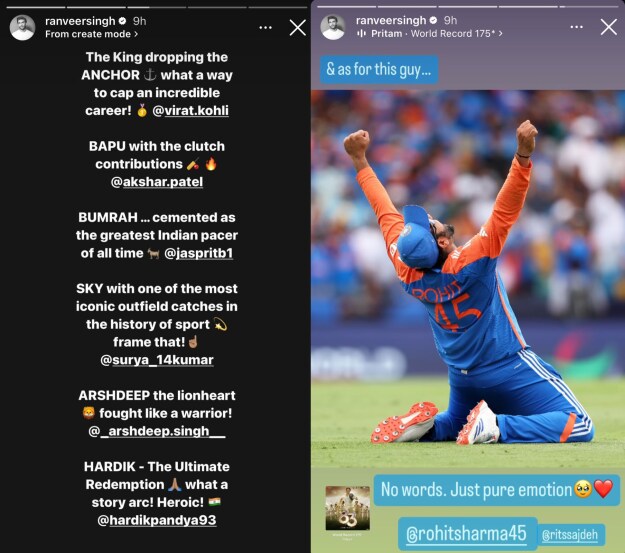Viewport: 625px width, 553px height.
Task: Close the left story with the X
Action: click(298, 28)
